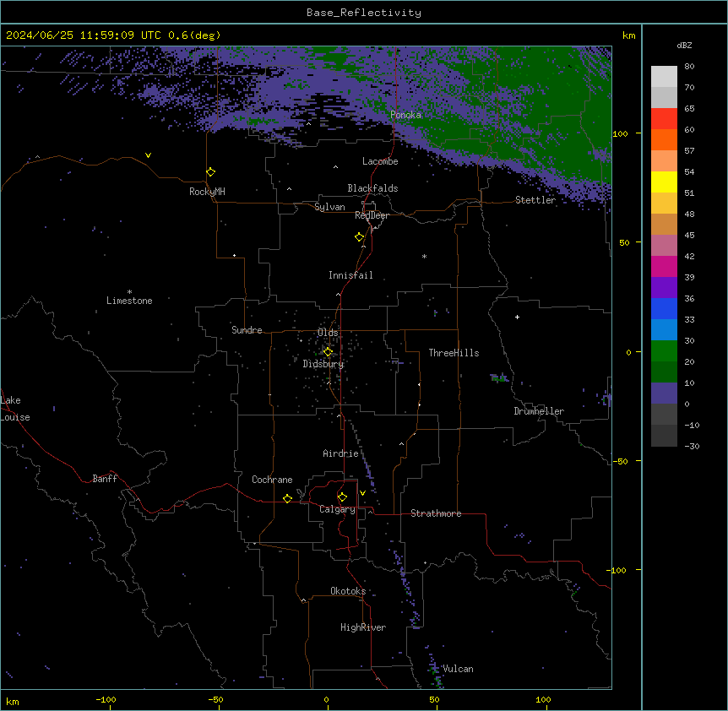Click the 48 value on the dBZ scale

pos(689,214)
